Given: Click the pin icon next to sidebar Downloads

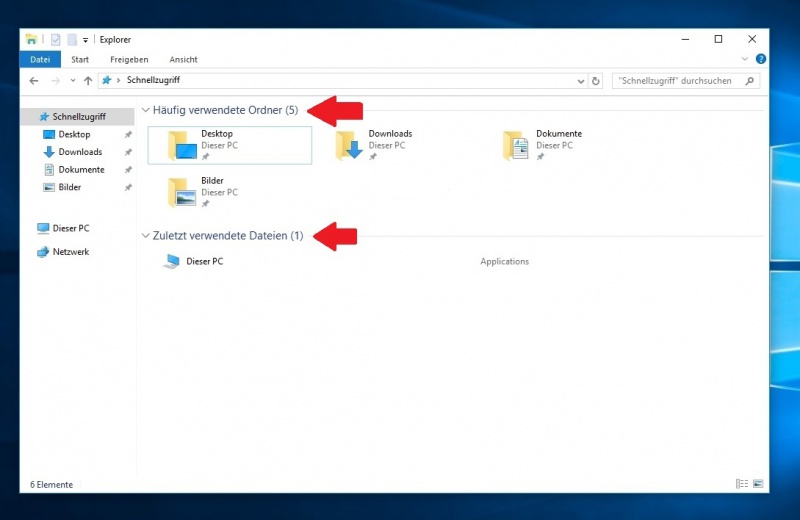Looking at the screenshot, I should pyautogui.click(x=128, y=152).
